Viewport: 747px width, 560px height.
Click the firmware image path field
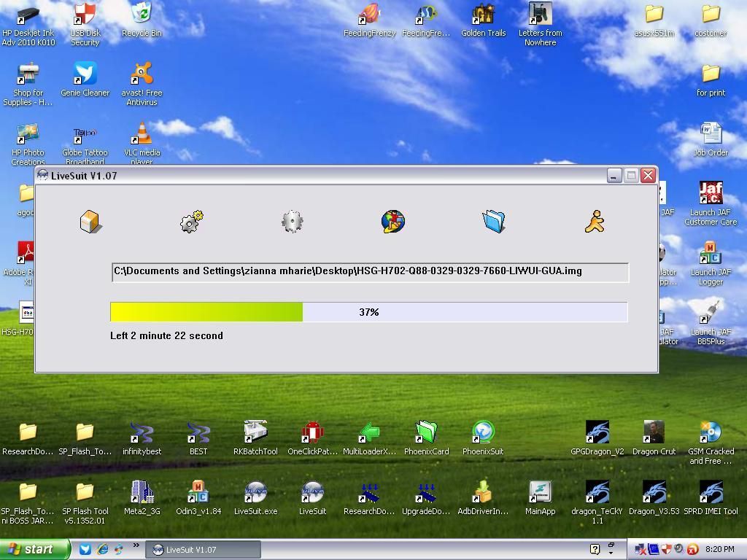(370, 272)
